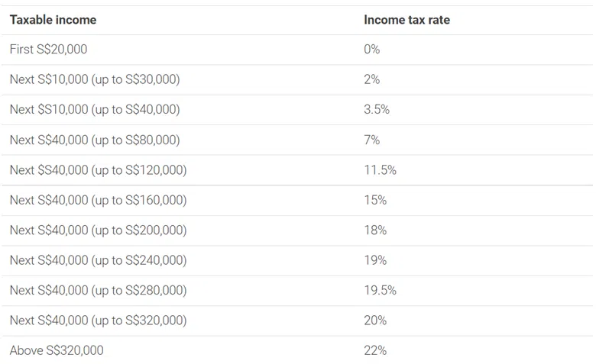The height and width of the screenshot is (364, 596).
Task: Click the 22% tax rate cell
Action: coord(375,351)
